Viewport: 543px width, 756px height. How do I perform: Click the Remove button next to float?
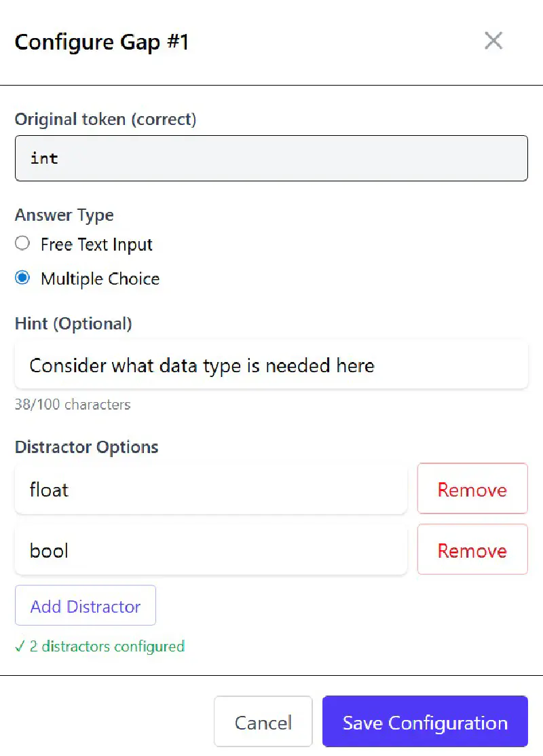472,488
